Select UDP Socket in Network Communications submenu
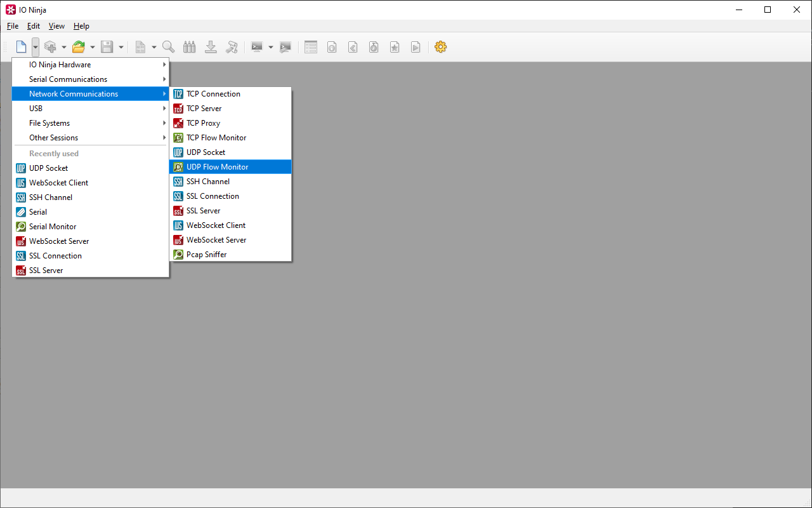 [x=230, y=152]
